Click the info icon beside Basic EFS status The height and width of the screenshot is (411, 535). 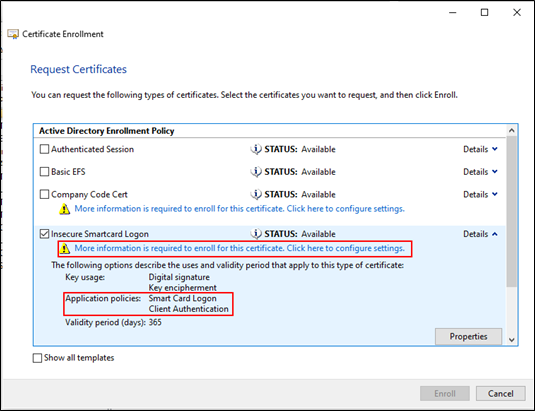point(256,172)
